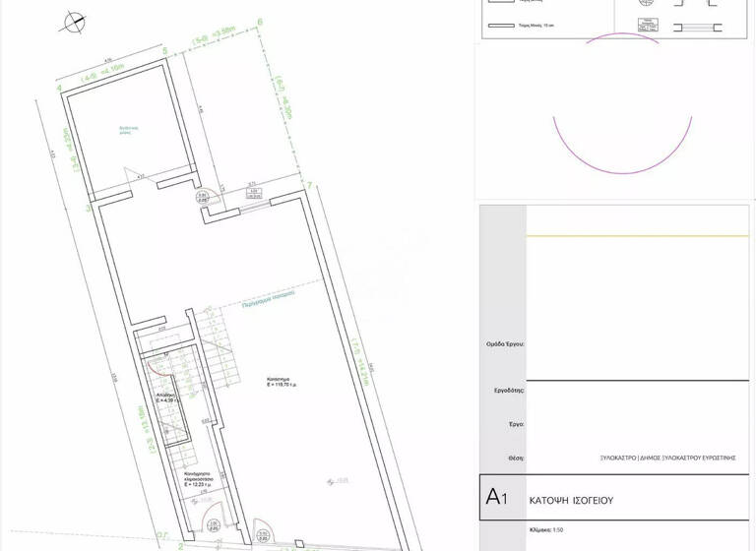Click the Κατάστημα E = 118,70 room label
This screenshot has height=551, width=756.
pos(283,381)
